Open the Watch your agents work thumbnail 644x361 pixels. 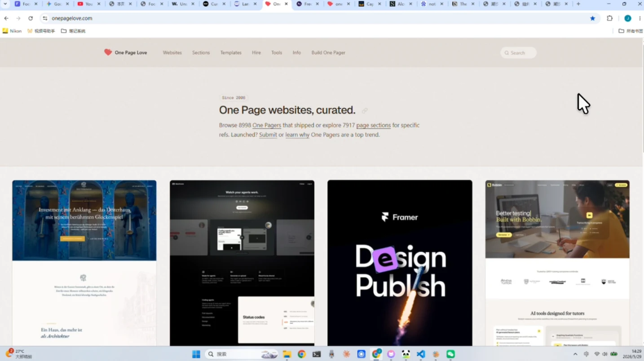[x=242, y=263]
